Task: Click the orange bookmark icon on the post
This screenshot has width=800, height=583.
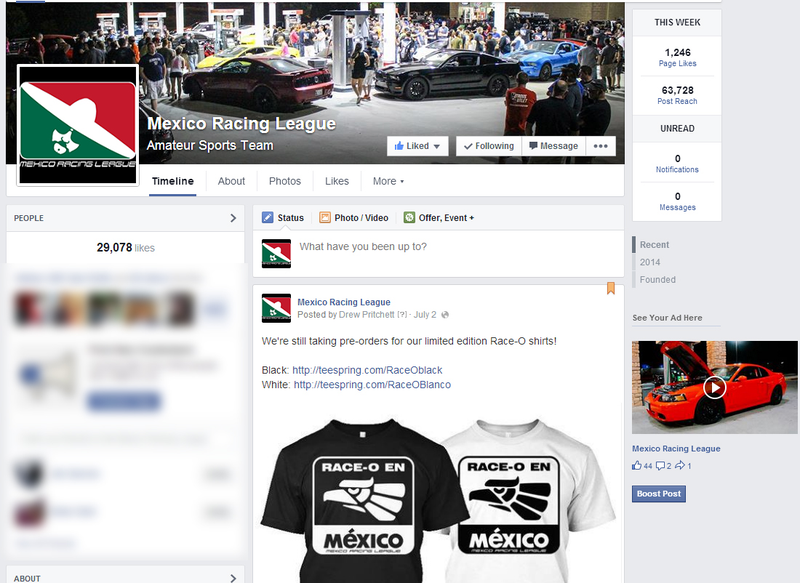Action: pos(611,288)
